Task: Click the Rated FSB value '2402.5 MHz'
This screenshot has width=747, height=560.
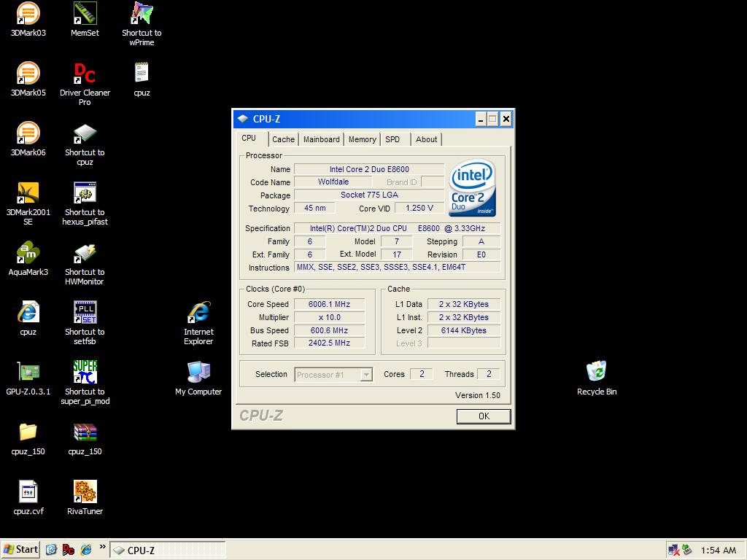Action: click(329, 343)
